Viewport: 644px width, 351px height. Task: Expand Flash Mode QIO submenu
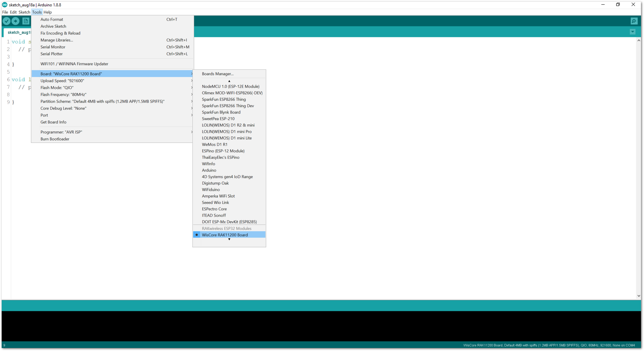click(x=112, y=88)
